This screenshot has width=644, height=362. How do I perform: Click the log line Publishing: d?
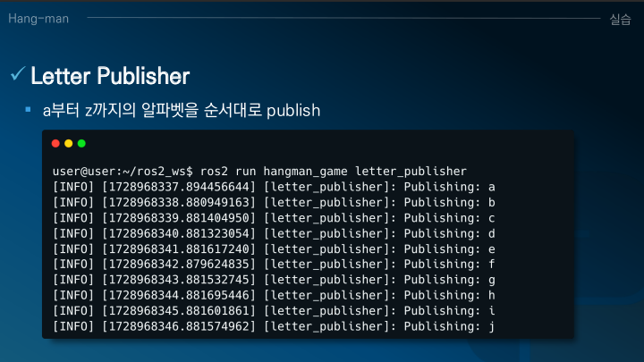274,233
